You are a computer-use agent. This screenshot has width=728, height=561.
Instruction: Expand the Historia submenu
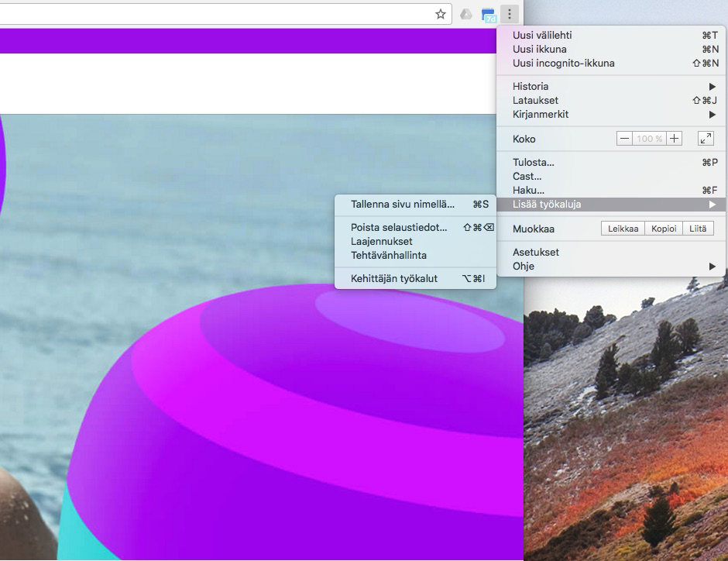pyautogui.click(x=611, y=86)
